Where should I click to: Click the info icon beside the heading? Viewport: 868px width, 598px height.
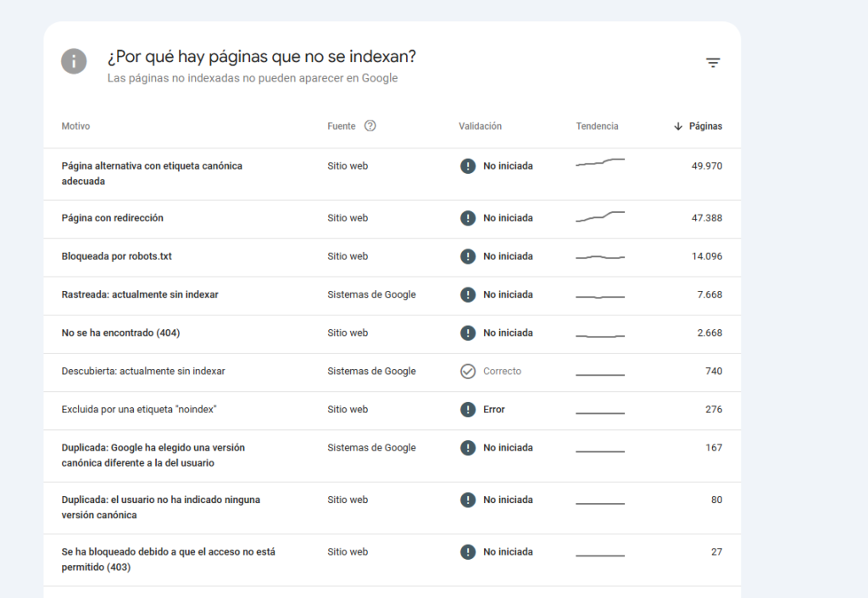point(74,61)
